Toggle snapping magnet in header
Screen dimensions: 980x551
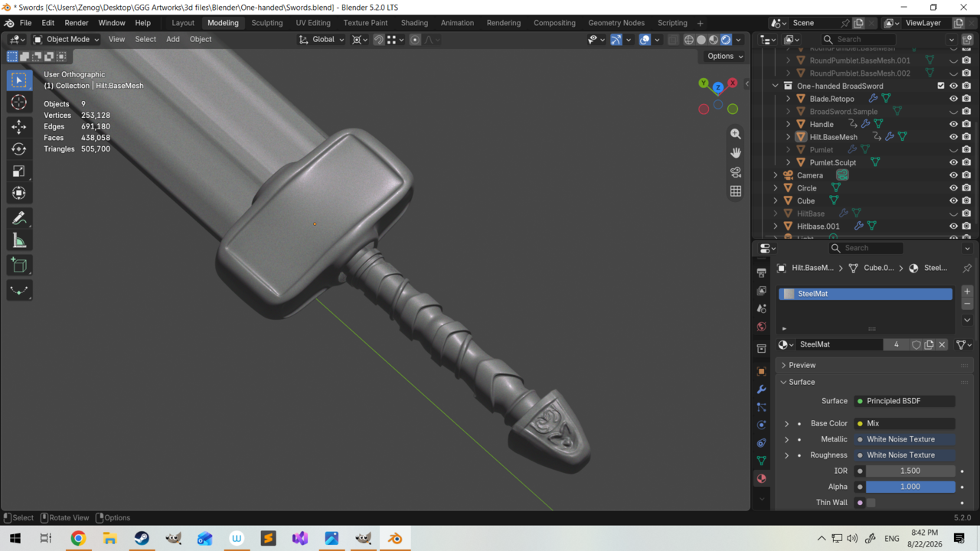point(379,40)
